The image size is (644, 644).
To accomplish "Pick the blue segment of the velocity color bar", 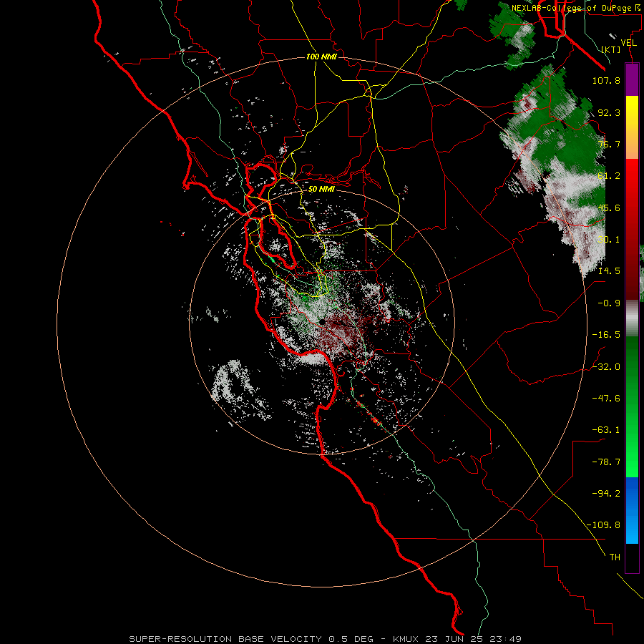I will (x=632, y=510).
